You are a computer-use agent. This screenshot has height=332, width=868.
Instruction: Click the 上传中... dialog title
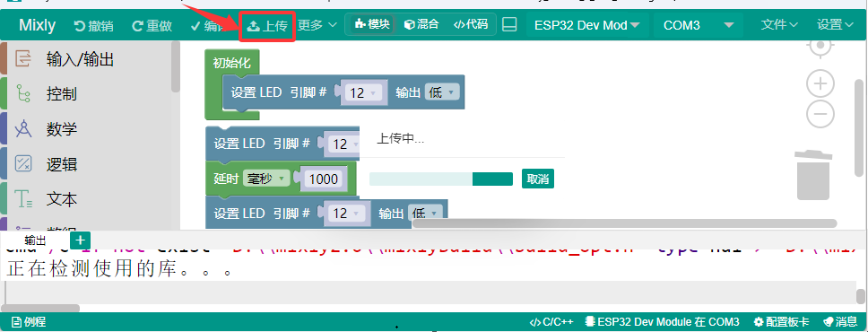click(x=401, y=139)
